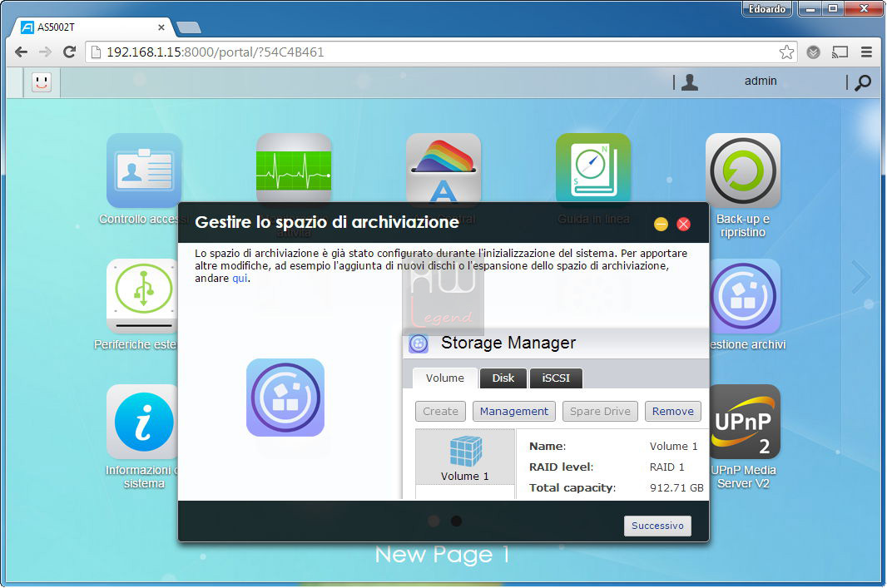Go to the next desktop page arrow
Image resolution: width=887 pixels, height=588 pixels.
(861, 277)
